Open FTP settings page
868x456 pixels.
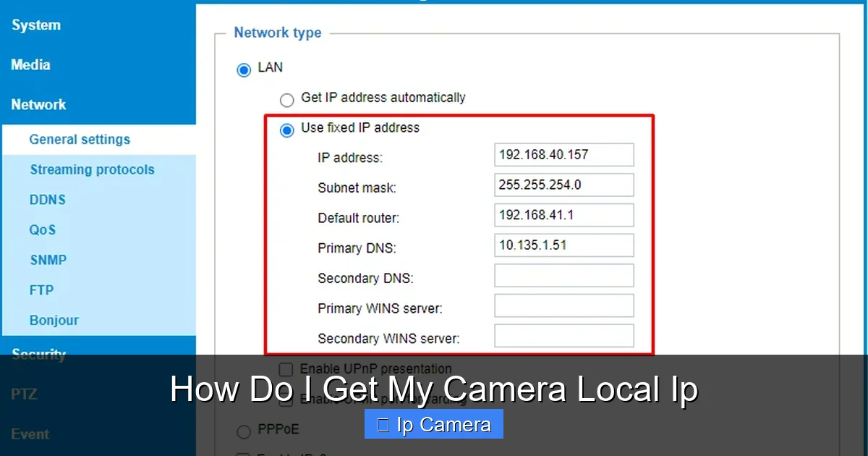[x=41, y=290]
